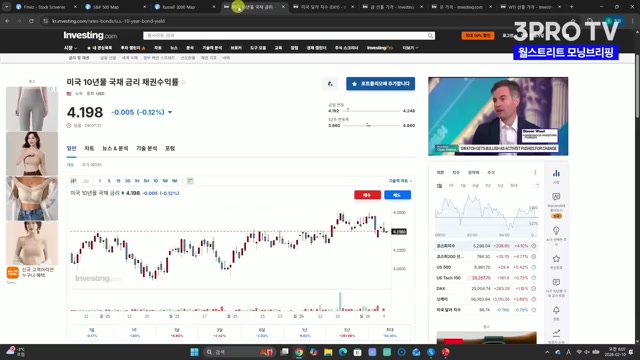Select the 1 minute chart interval
The width and height of the screenshot is (640, 360).
tap(100, 181)
